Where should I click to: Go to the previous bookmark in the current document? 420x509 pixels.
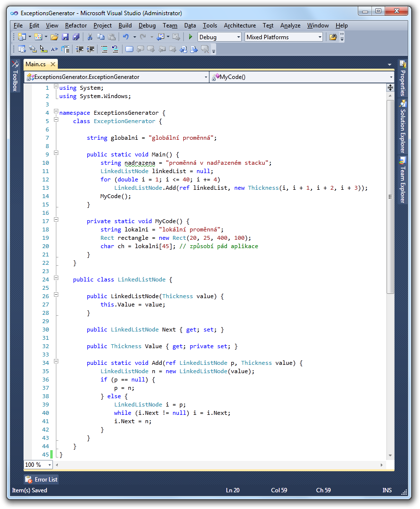click(183, 50)
